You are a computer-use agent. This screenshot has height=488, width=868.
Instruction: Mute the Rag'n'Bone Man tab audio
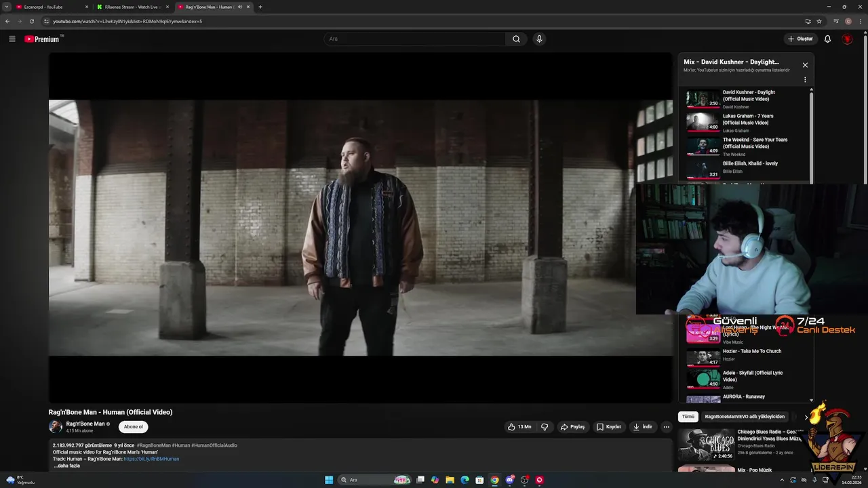tap(239, 7)
